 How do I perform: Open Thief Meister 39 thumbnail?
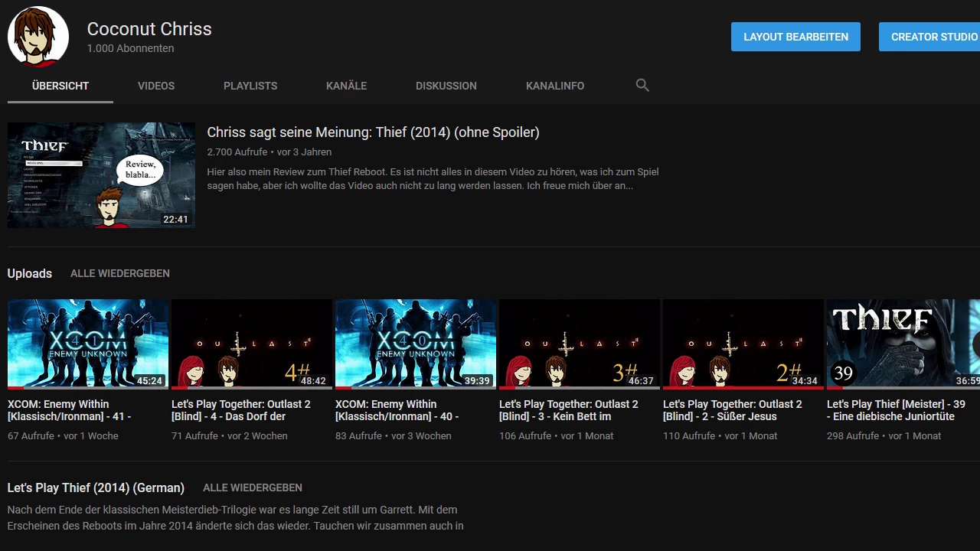click(x=903, y=344)
